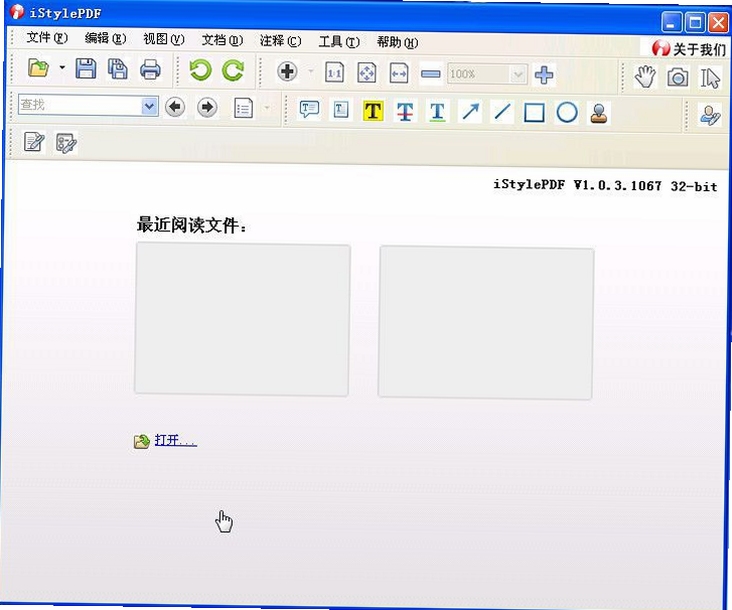The height and width of the screenshot is (610, 732).
Task: Click the first recent file thumbnail
Action: [242, 319]
